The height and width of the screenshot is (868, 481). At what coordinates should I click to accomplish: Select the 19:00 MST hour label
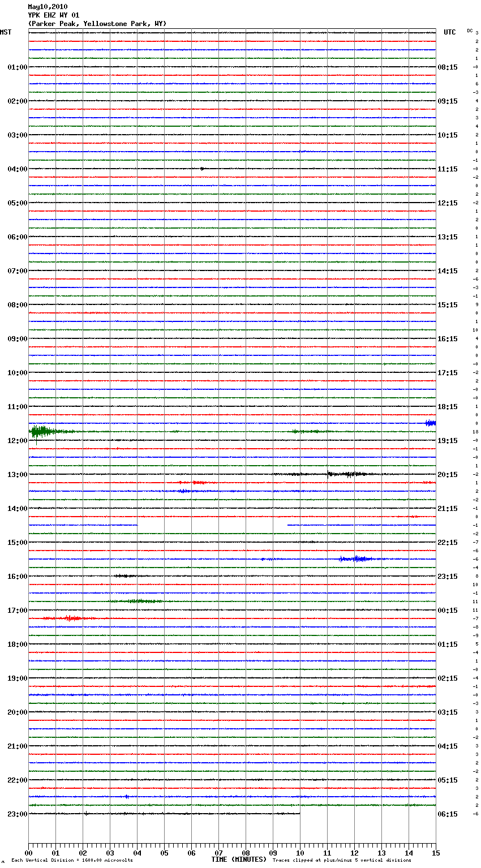[x=18, y=678]
